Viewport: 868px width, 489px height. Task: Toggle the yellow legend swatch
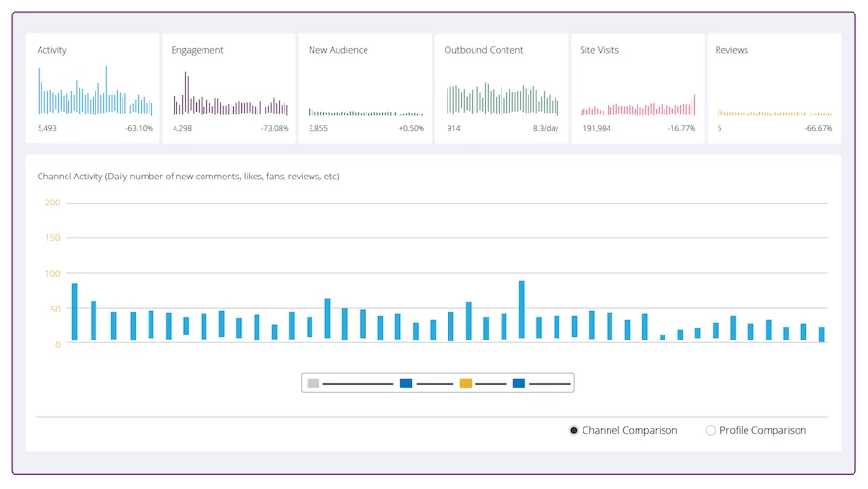[x=466, y=384]
